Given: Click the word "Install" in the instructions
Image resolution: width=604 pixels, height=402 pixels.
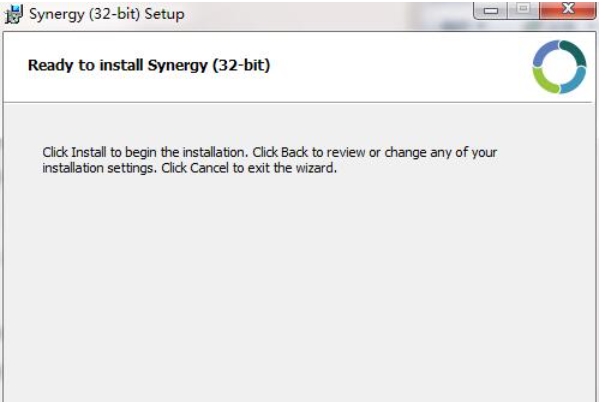Looking at the screenshot, I should tap(89, 152).
